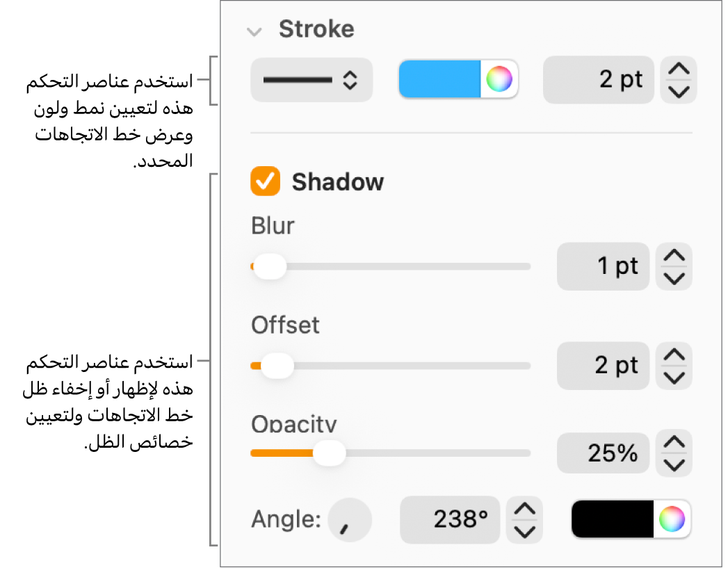Increase stroke width with up arrow
This screenshot has height=568, width=728.
(x=678, y=70)
